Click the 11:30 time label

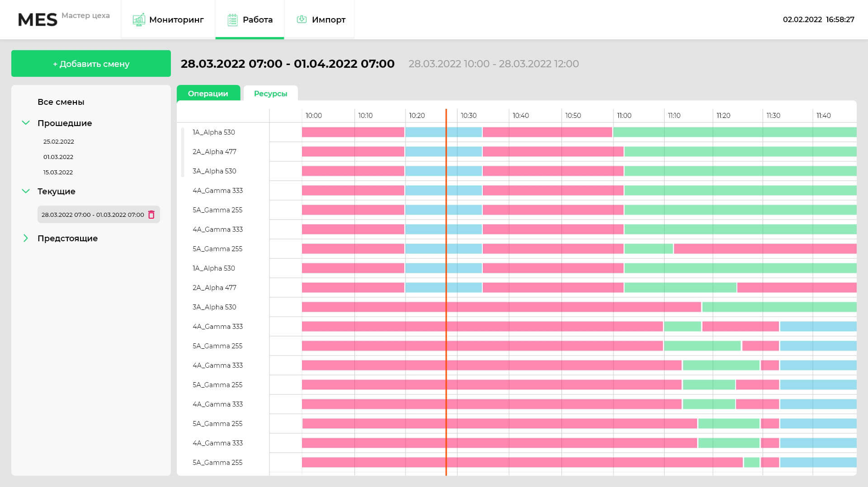[x=774, y=116]
